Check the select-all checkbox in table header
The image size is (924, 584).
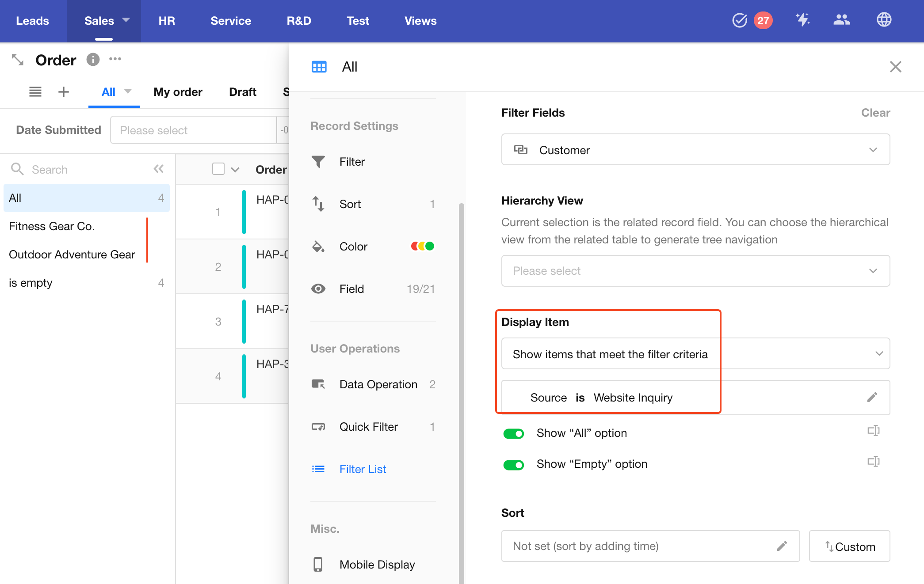(x=218, y=169)
